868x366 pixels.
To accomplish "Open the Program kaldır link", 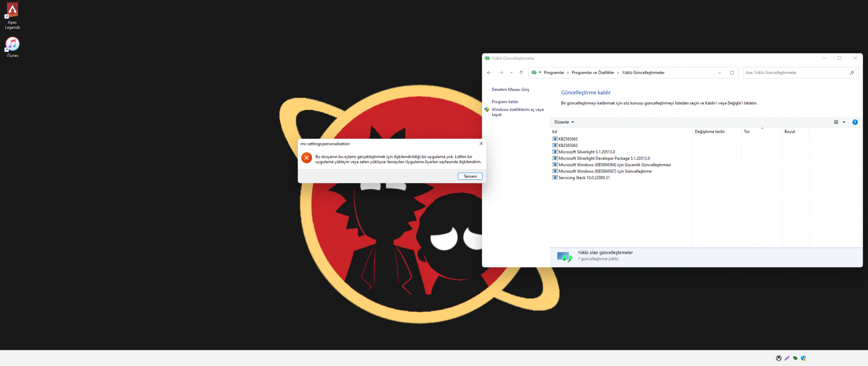I will click(x=505, y=102).
